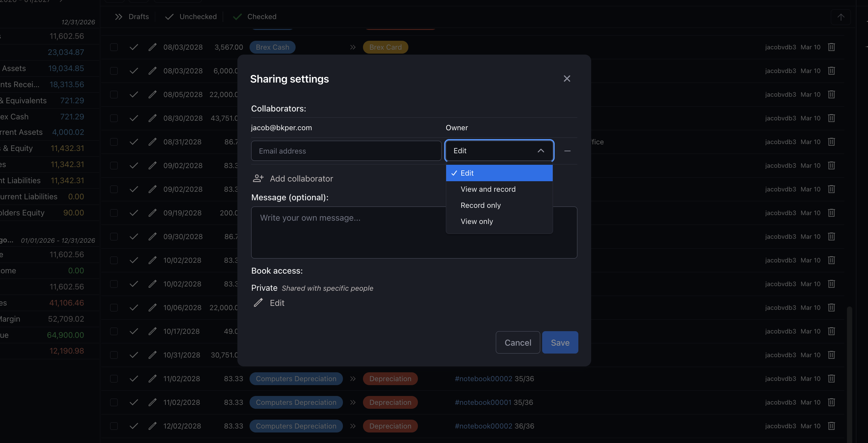Click Depreciation tag on 11/02/2028 #notebook00001 row
The width and height of the screenshot is (868, 443).
click(390, 403)
